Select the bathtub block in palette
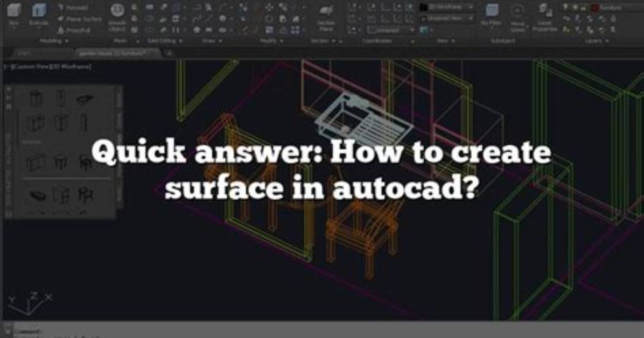The width and height of the screenshot is (644, 338). (x=38, y=195)
